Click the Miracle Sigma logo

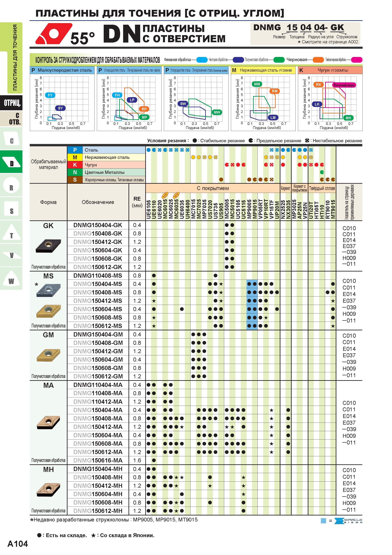pos(348,521)
